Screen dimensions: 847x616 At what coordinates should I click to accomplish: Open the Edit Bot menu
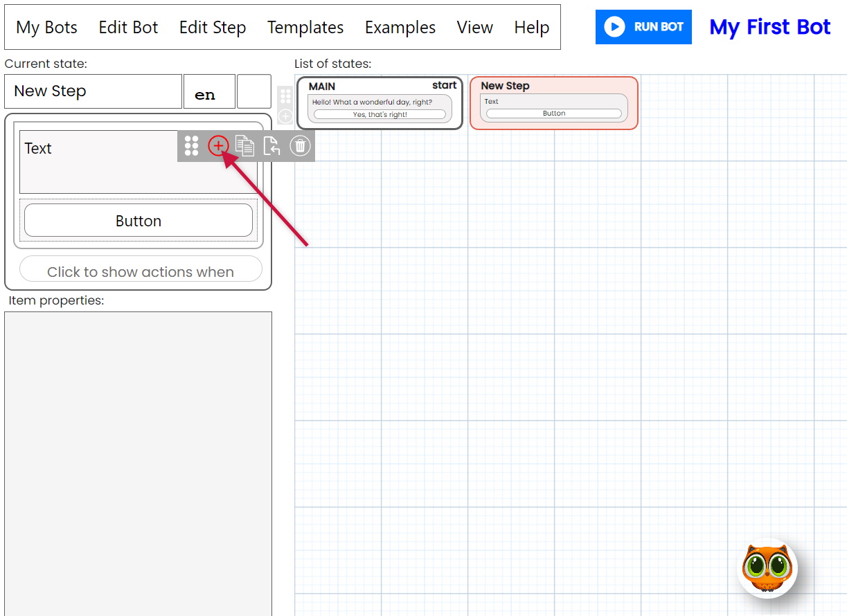click(128, 28)
